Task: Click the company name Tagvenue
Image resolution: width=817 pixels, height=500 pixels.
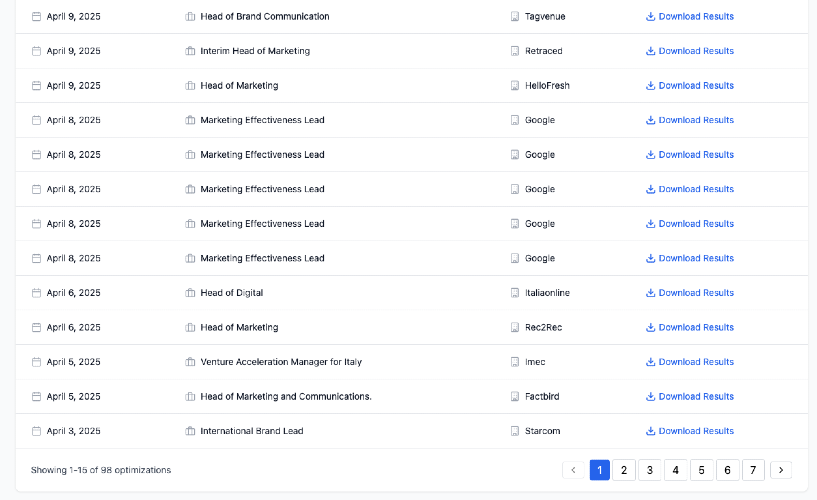Action: coord(545,17)
